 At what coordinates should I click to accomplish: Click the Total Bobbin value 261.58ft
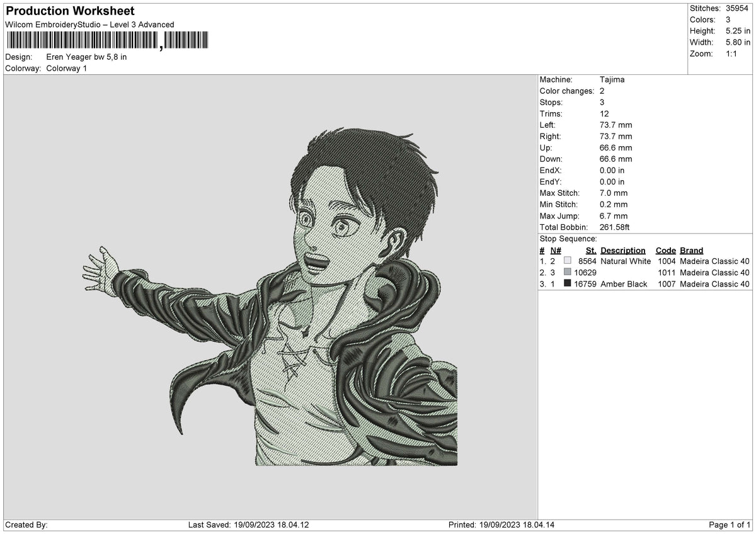(x=615, y=227)
